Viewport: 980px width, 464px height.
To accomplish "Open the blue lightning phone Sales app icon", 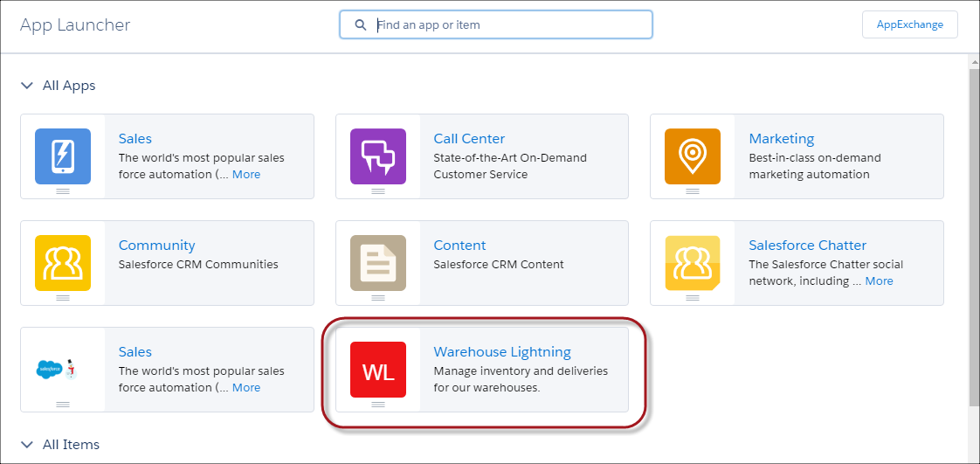I will coord(63,156).
